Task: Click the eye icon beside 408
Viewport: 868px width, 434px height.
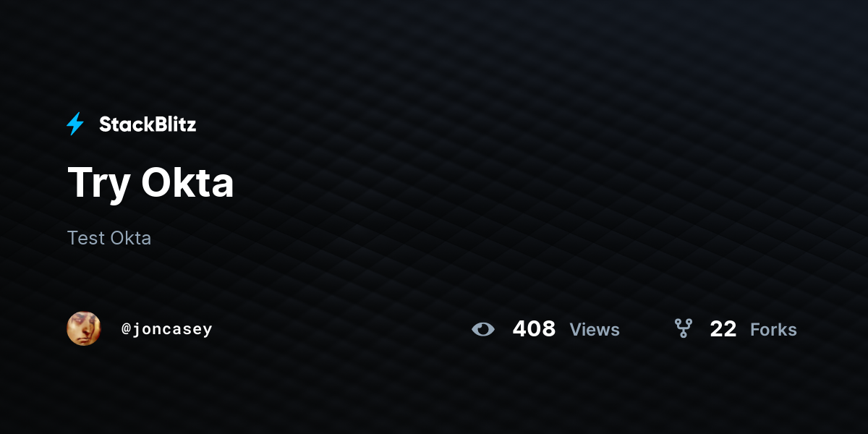Action: pos(483,329)
